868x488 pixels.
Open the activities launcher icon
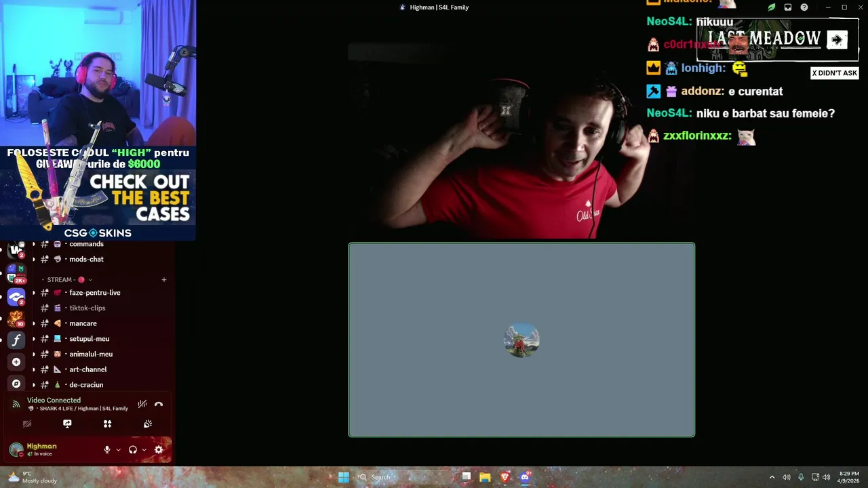107,424
